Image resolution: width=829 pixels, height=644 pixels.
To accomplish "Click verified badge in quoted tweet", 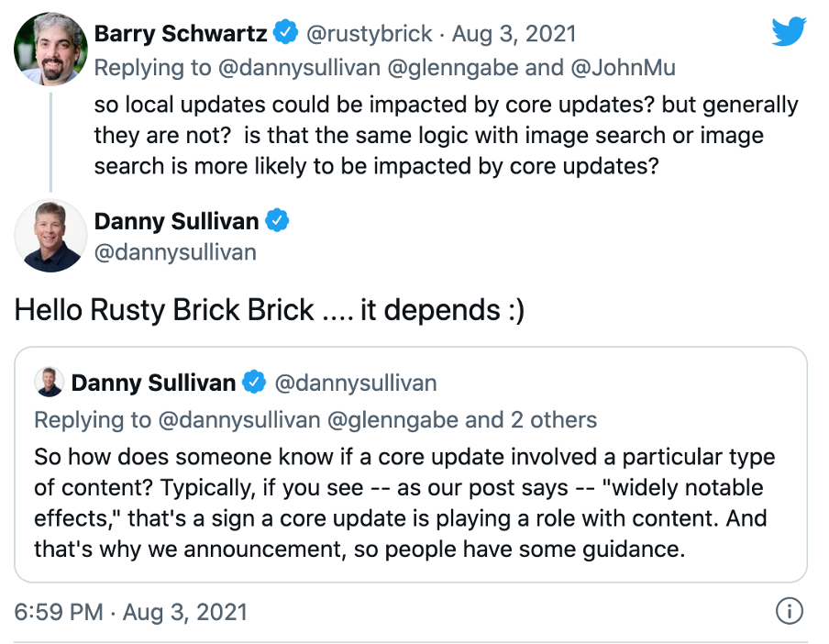I will 254,383.
